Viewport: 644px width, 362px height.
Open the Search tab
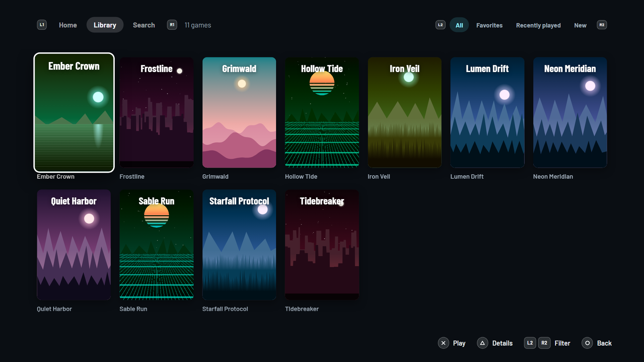(144, 25)
